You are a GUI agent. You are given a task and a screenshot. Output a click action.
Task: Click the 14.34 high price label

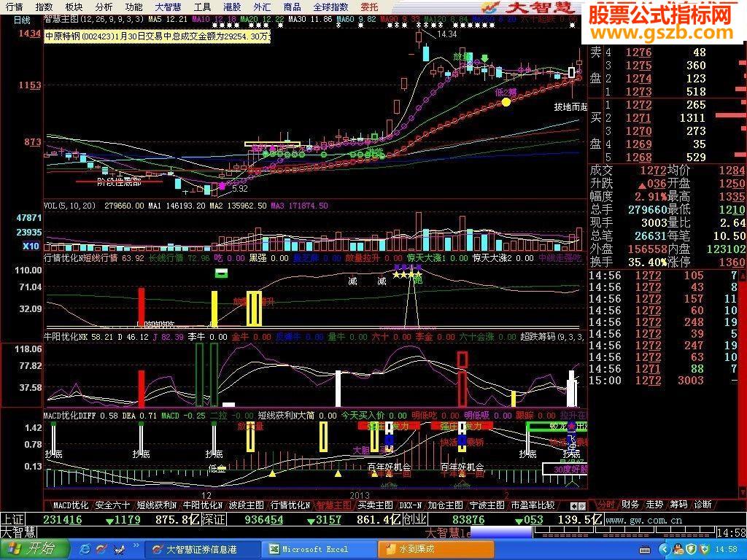coord(446,34)
